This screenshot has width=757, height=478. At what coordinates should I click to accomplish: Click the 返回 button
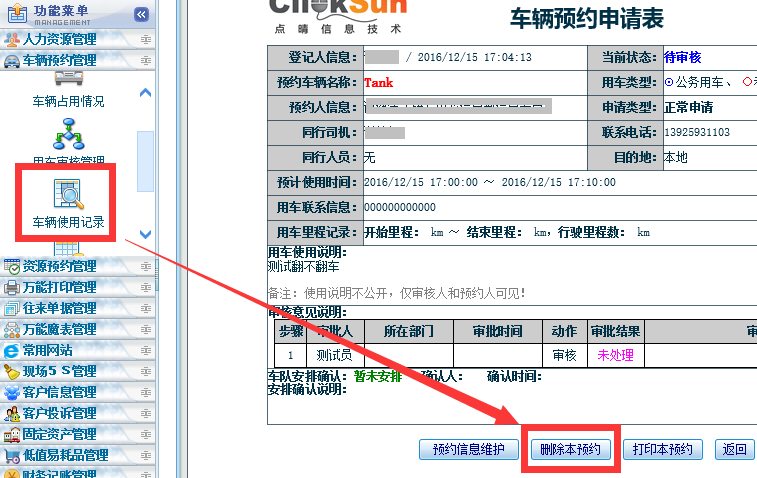(735, 450)
